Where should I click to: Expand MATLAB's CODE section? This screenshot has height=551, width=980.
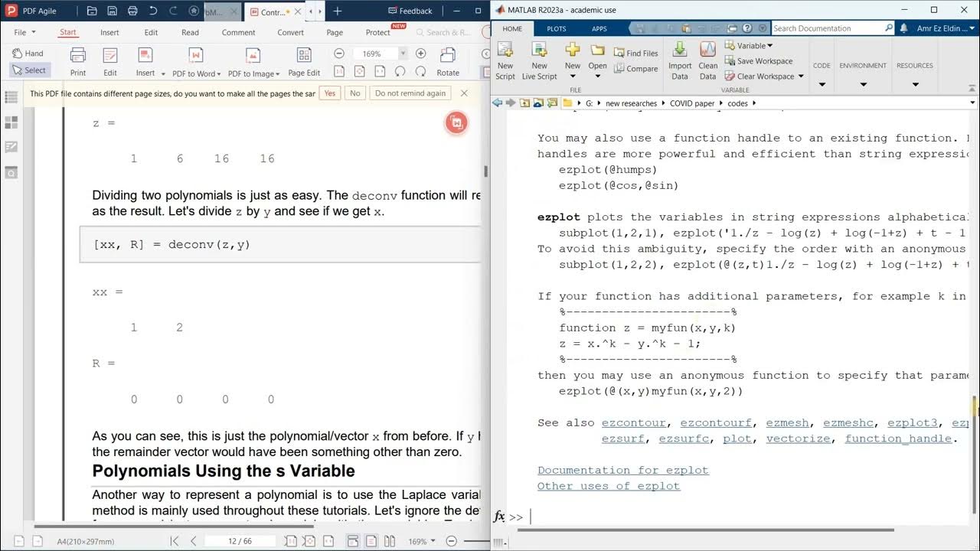(822, 84)
